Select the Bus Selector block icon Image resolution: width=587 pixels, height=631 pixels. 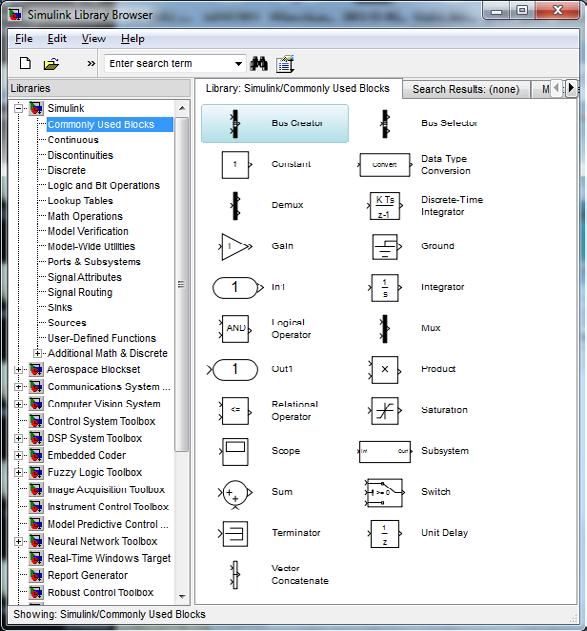click(385, 124)
